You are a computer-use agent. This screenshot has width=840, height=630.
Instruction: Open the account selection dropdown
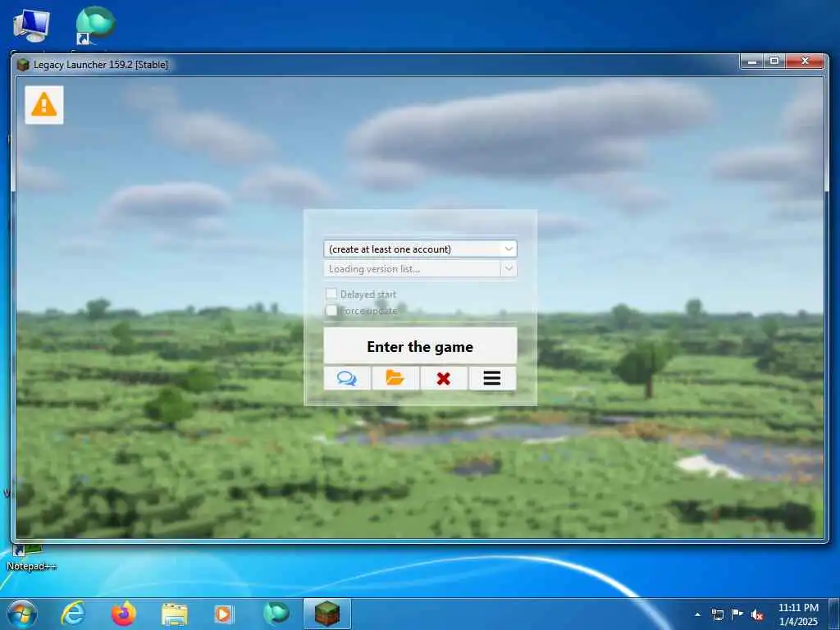(x=420, y=249)
